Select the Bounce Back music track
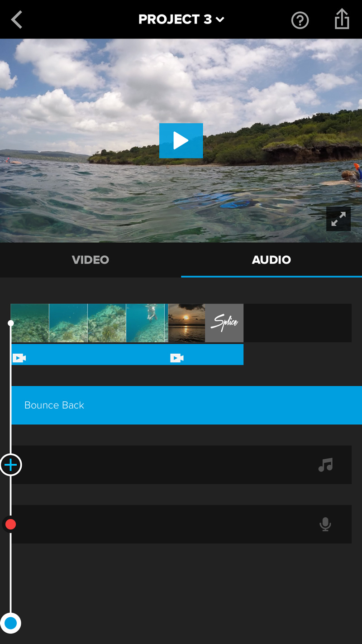The image size is (362, 644). pos(186,405)
